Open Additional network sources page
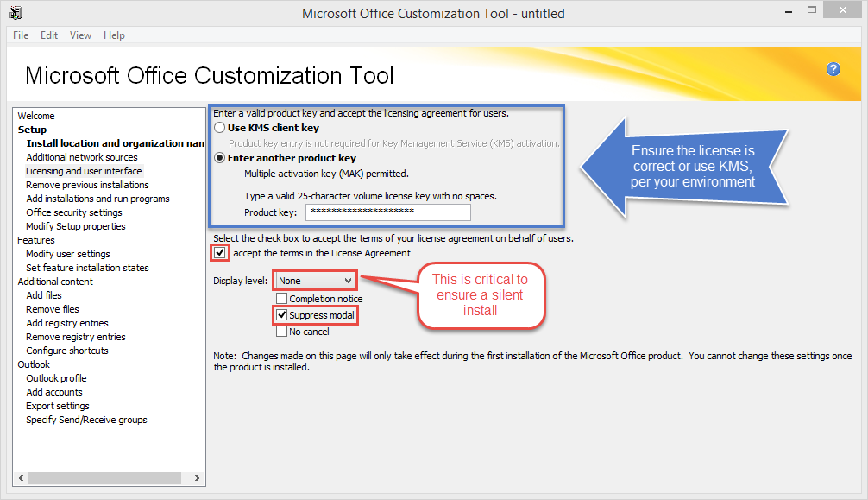The height and width of the screenshot is (500, 868). click(82, 157)
